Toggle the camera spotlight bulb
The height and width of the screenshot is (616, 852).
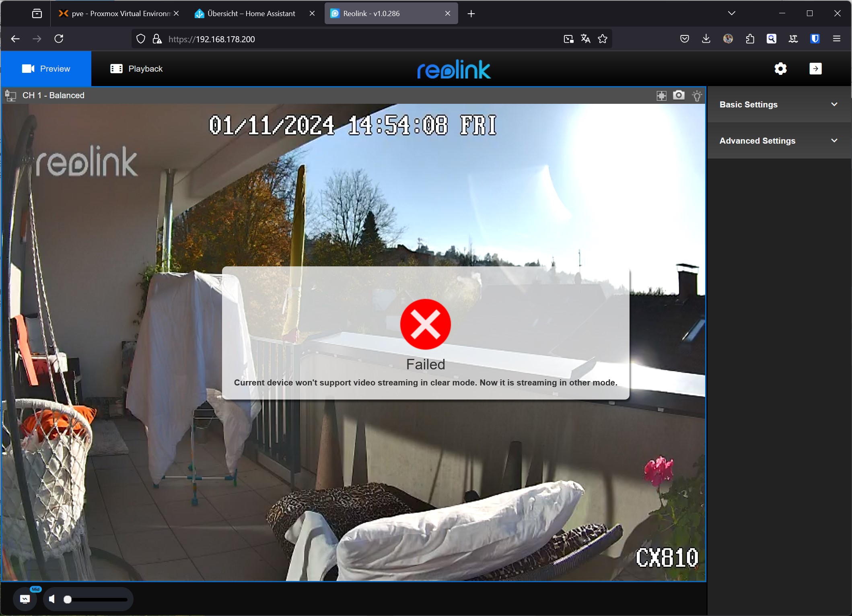697,96
